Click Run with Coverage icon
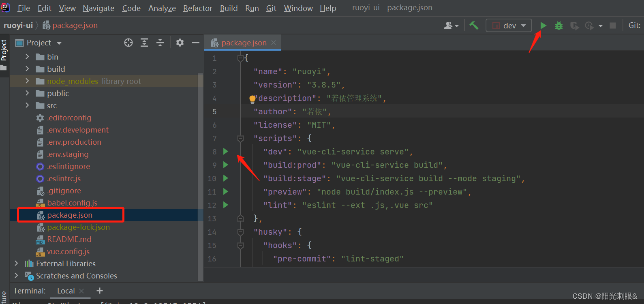Image resolution: width=644 pixels, height=304 pixels. click(x=574, y=26)
